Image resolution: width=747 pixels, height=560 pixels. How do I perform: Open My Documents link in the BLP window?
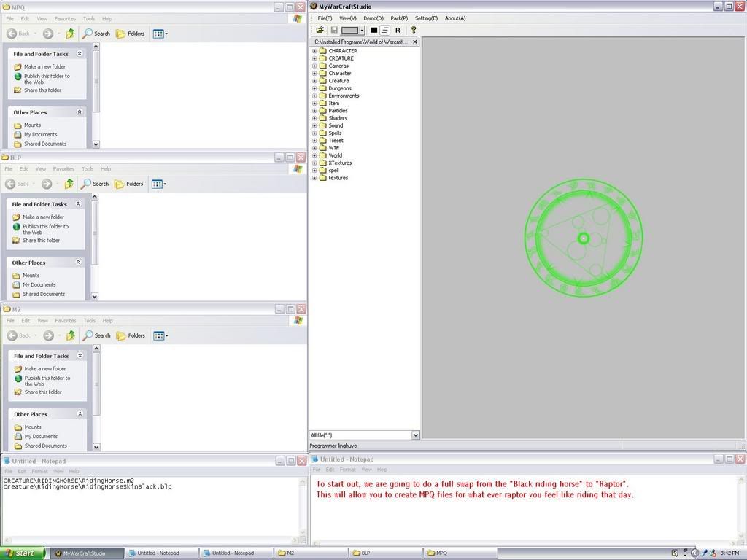[x=39, y=285]
